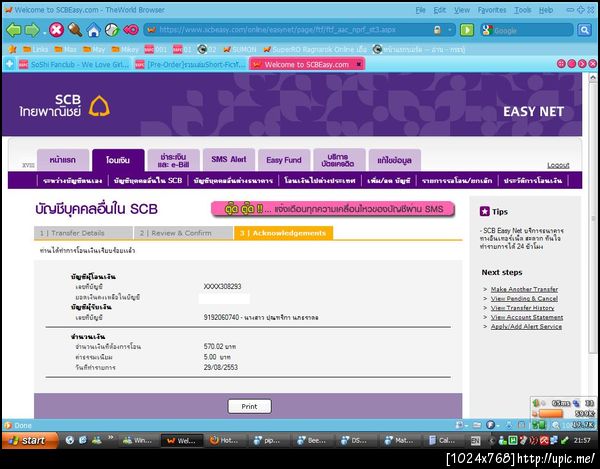Open the ชำระเงิน และ e-Bill tab
The width and height of the screenshot is (600, 469).
pyautogui.click(x=173, y=160)
